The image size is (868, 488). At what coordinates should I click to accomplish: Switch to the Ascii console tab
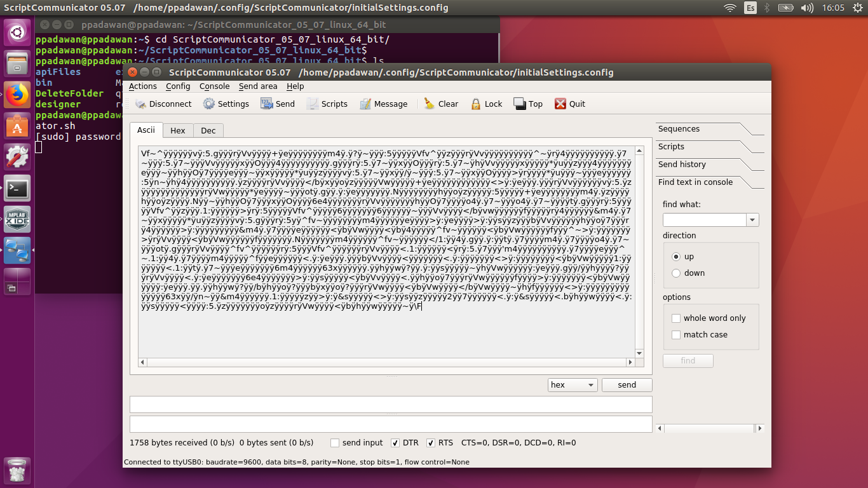[x=146, y=130]
